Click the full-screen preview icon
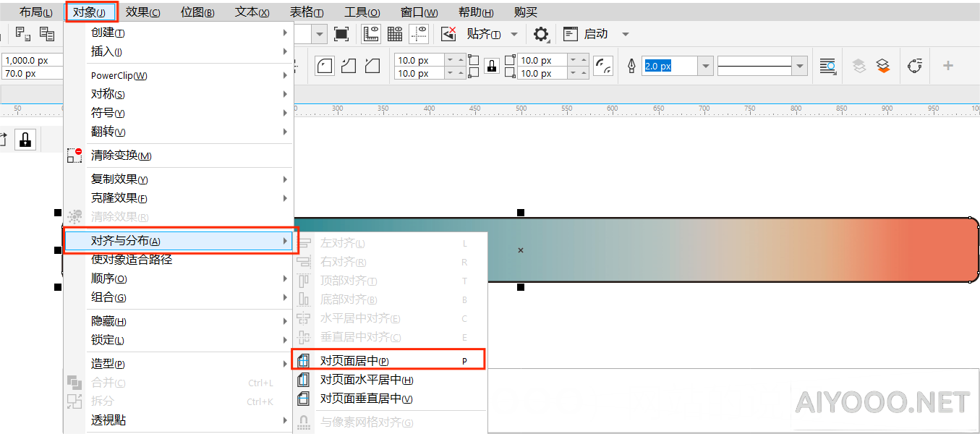Image resolution: width=980 pixels, height=434 pixels. [x=341, y=34]
